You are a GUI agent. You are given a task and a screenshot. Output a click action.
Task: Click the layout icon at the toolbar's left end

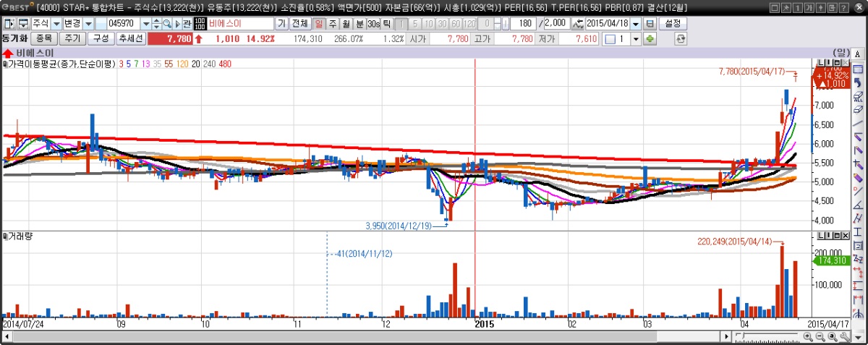pos(9,24)
